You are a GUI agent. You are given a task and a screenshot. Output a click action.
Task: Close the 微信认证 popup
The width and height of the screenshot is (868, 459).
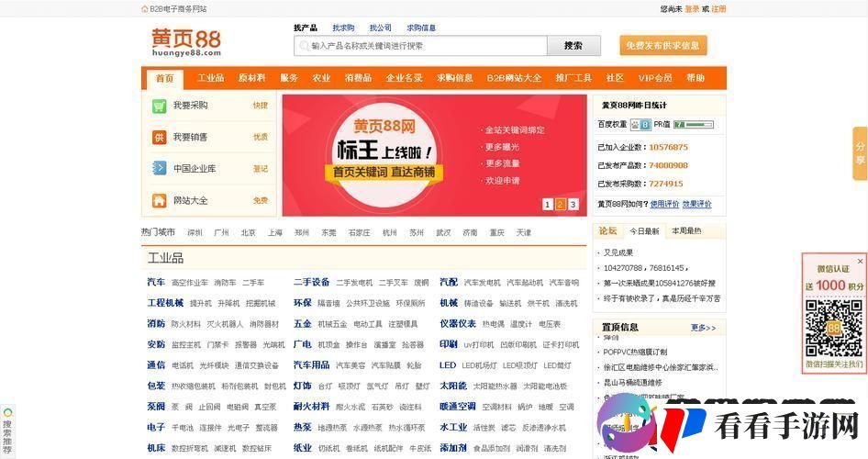click(x=860, y=261)
